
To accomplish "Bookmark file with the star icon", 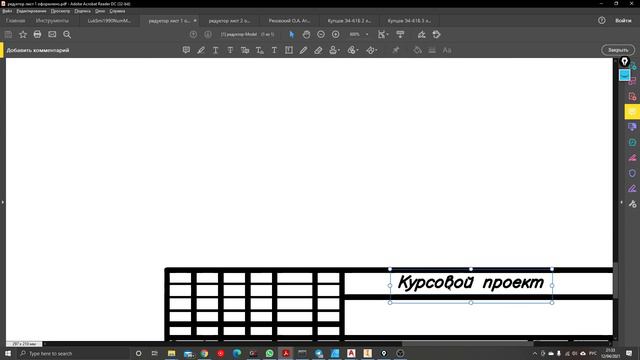I will [23, 35].
